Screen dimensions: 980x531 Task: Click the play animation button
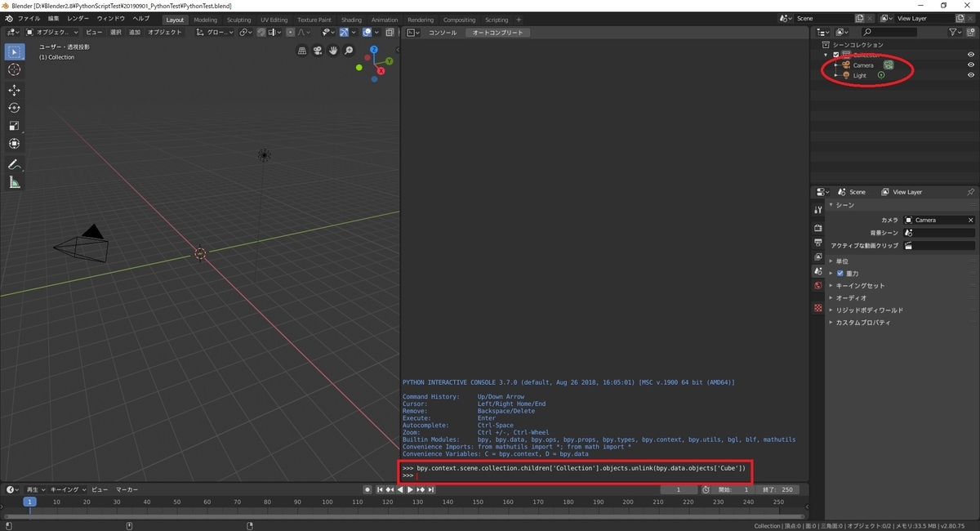point(410,489)
